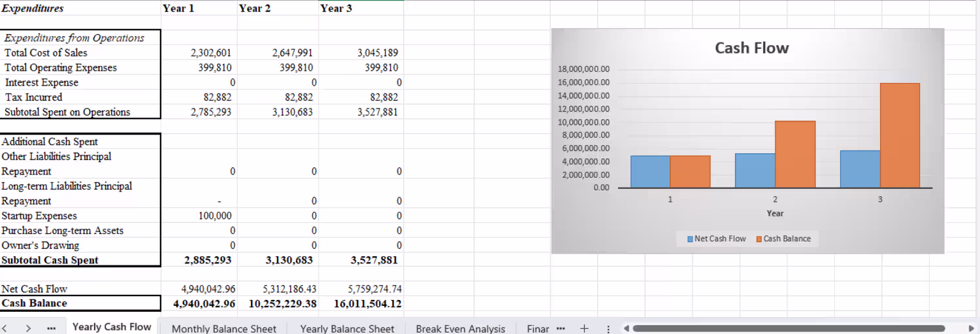Open the Yearly Balance Sheet tab

coord(347,328)
